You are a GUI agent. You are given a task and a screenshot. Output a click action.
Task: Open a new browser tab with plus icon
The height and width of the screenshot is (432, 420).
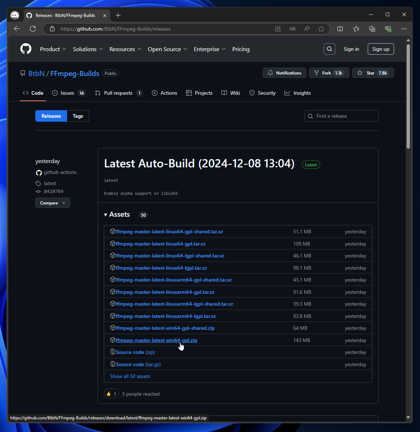click(x=118, y=15)
